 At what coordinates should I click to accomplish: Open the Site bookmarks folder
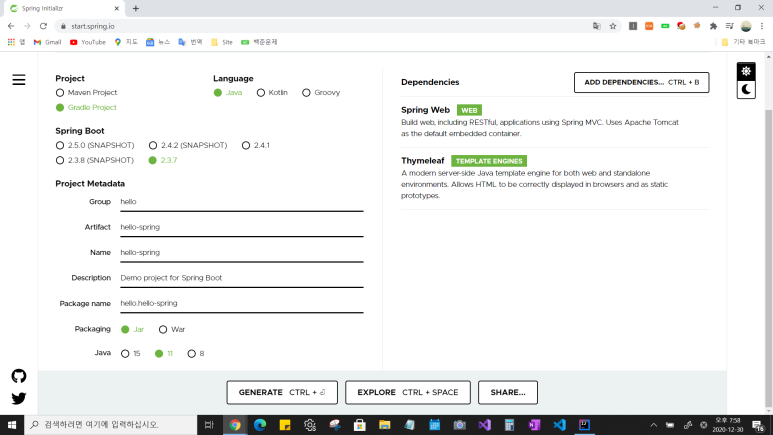click(222, 42)
